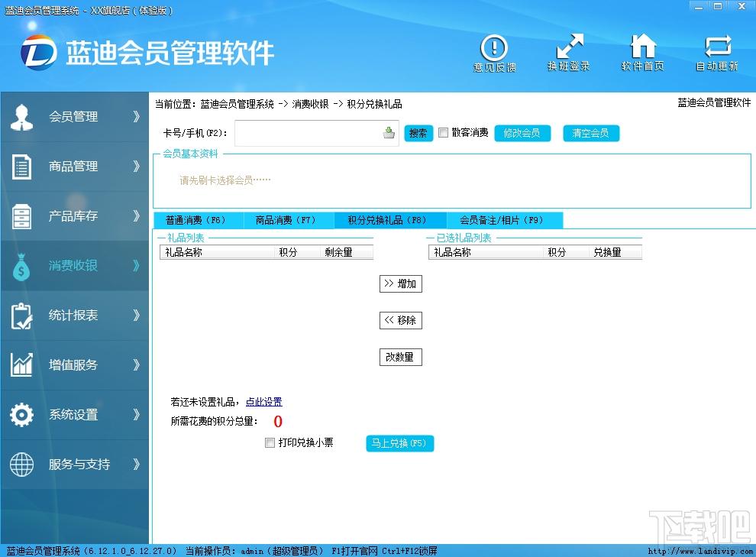Enable the 打印兑换小票 checkbox

point(270,442)
